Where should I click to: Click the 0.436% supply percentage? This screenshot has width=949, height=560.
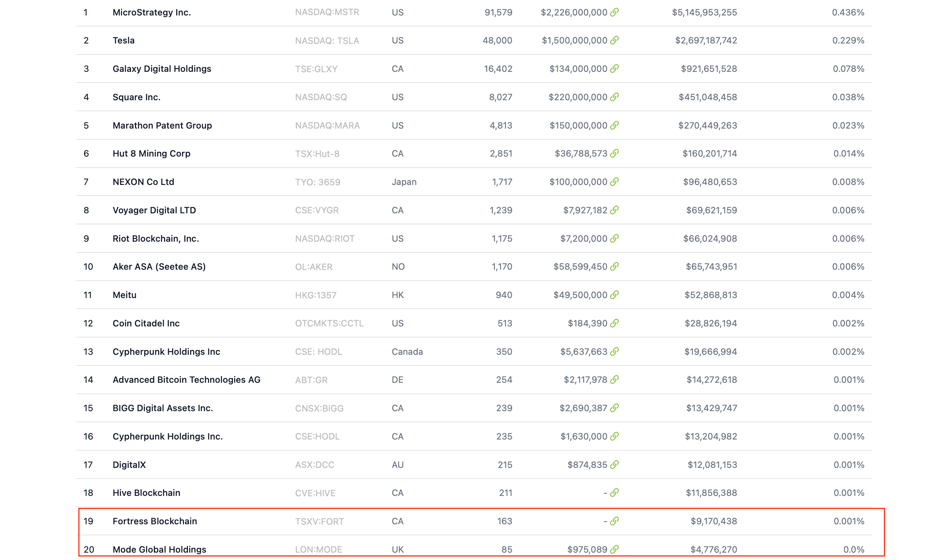[848, 13]
